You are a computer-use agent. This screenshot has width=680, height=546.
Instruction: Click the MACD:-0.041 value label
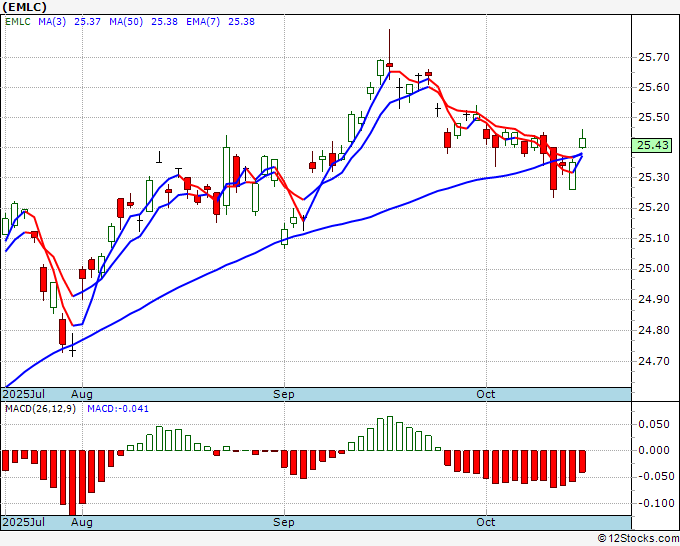pyautogui.click(x=118, y=409)
